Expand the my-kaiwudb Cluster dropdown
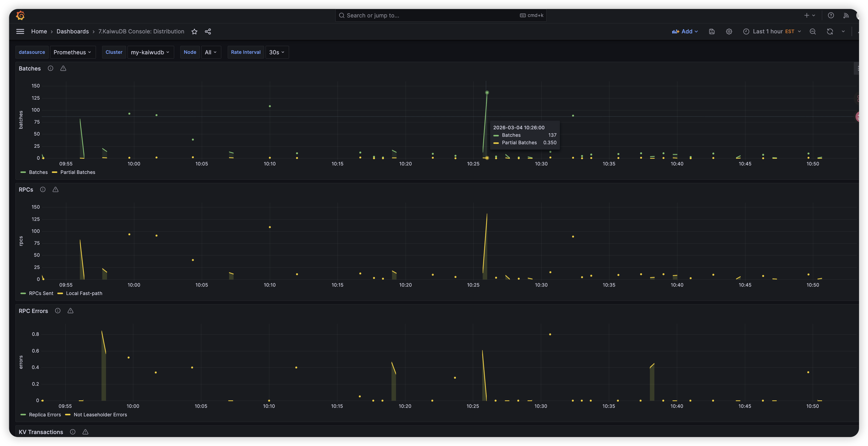 click(150, 52)
